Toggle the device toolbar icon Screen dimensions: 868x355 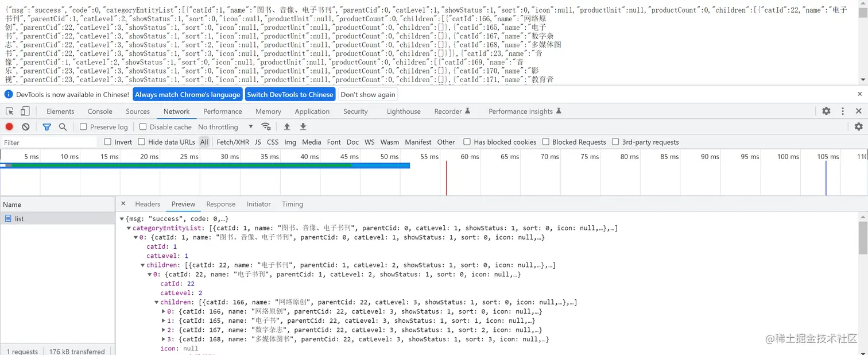(x=25, y=111)
